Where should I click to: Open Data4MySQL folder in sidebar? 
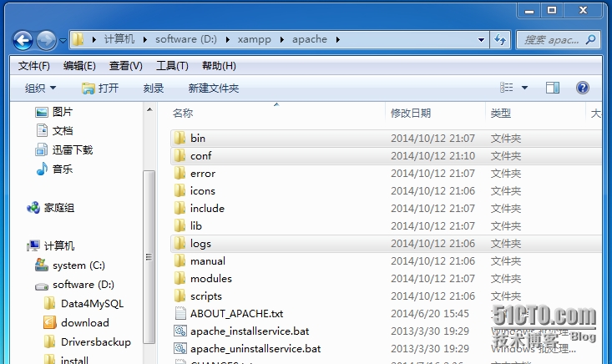click(84, 304)
